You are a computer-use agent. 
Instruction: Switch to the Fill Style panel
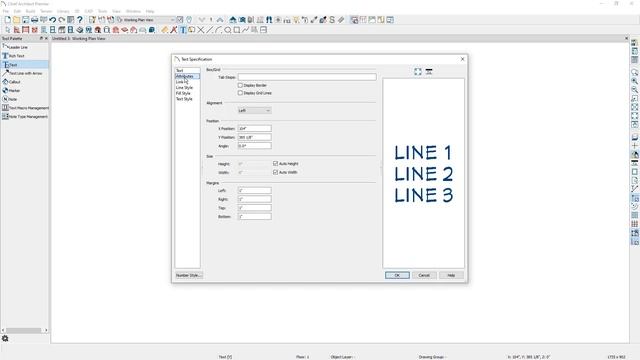click(183, 93)
